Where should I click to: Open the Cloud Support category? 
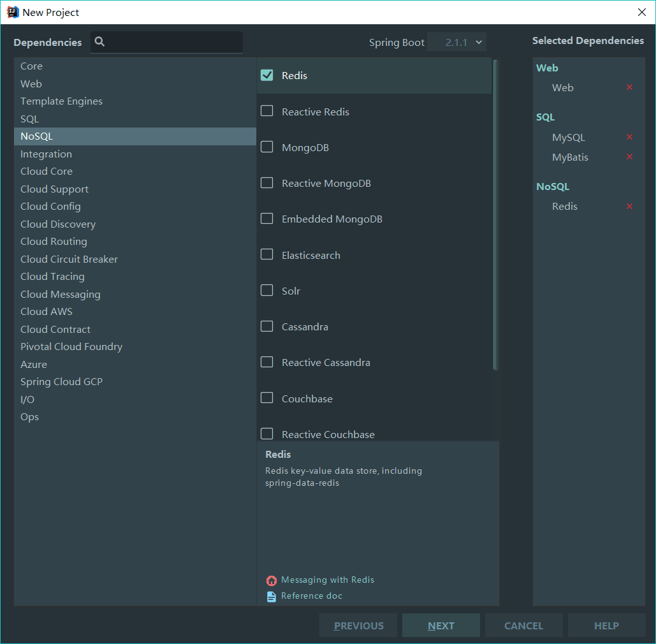click(135, 189)
